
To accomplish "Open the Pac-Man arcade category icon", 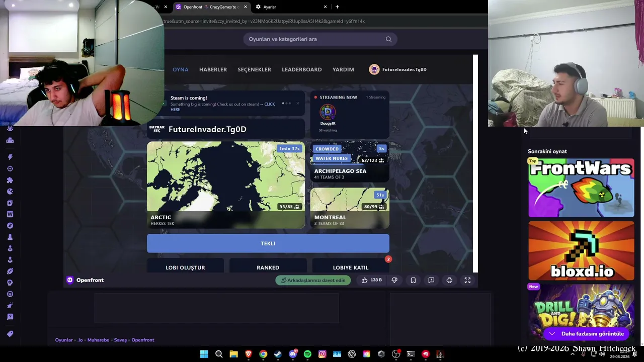I will 10,192.
